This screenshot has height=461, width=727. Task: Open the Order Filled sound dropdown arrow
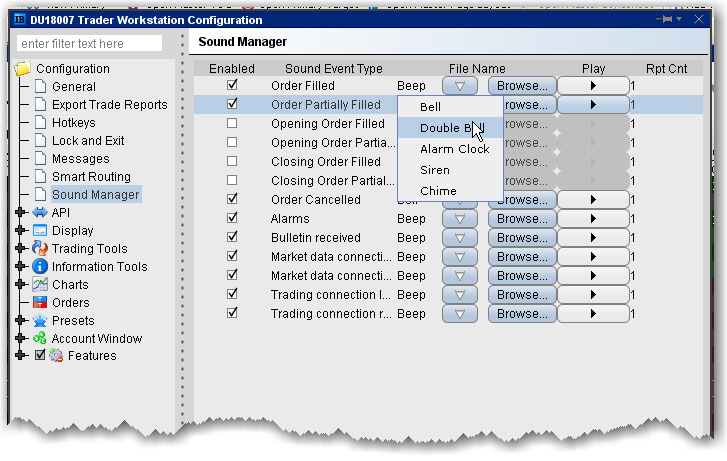point(459,86)
